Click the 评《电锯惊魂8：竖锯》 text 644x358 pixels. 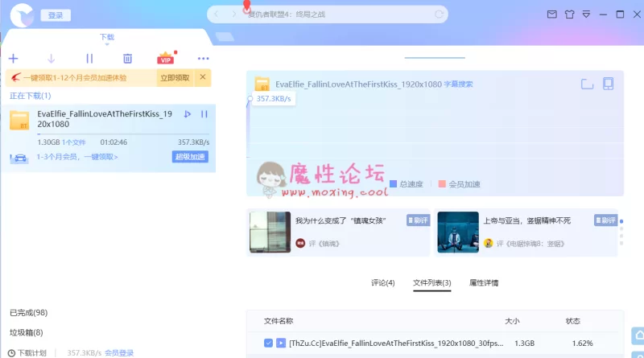tap(530, 244)
